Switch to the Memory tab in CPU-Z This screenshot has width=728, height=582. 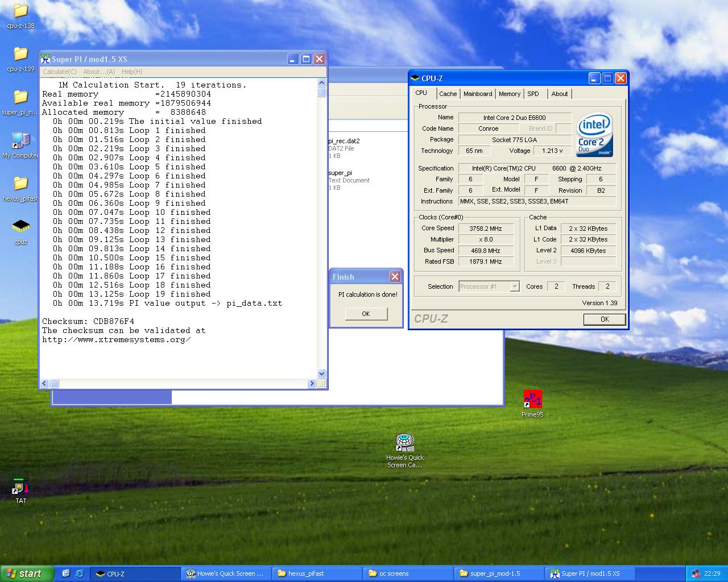510,94
